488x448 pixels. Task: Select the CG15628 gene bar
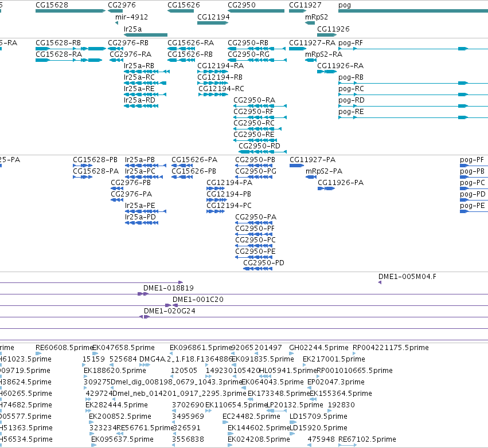coord(71,11)
